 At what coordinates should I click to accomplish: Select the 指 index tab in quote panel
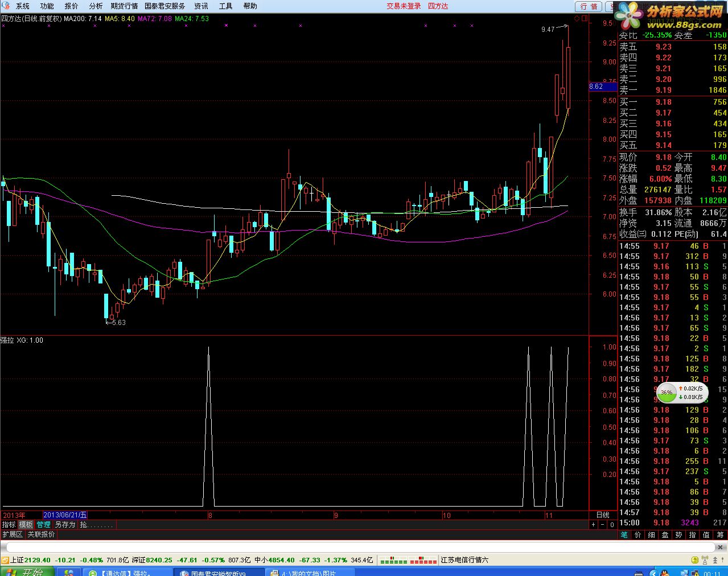(x=692, y=535)
